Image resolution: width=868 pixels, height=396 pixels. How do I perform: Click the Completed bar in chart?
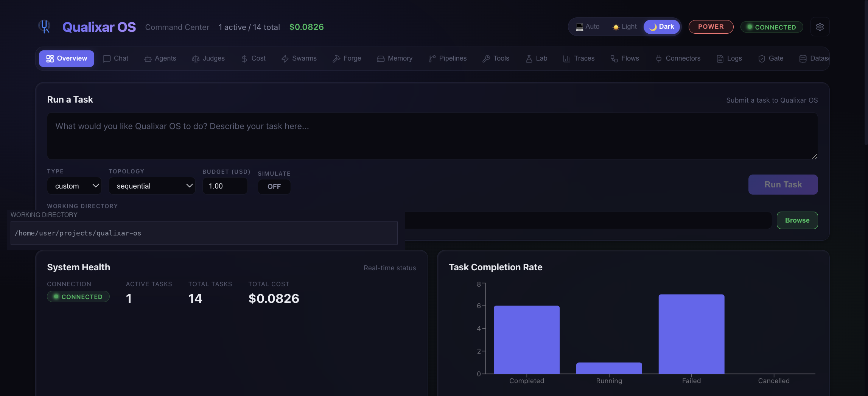[x=527, y=340]
